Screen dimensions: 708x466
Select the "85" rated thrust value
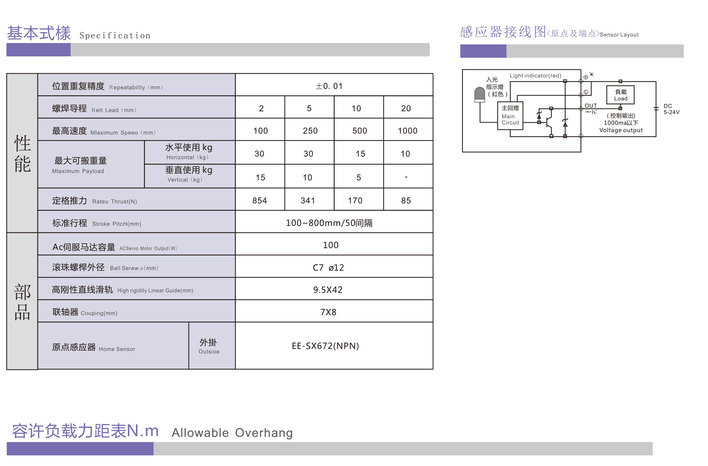pos(406,200)
